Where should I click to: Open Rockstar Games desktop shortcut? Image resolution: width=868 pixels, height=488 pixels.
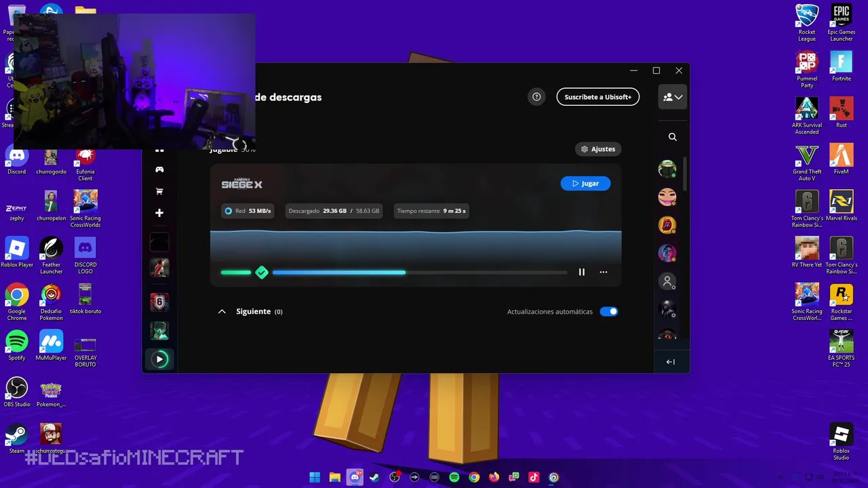[x=841, y=302]
